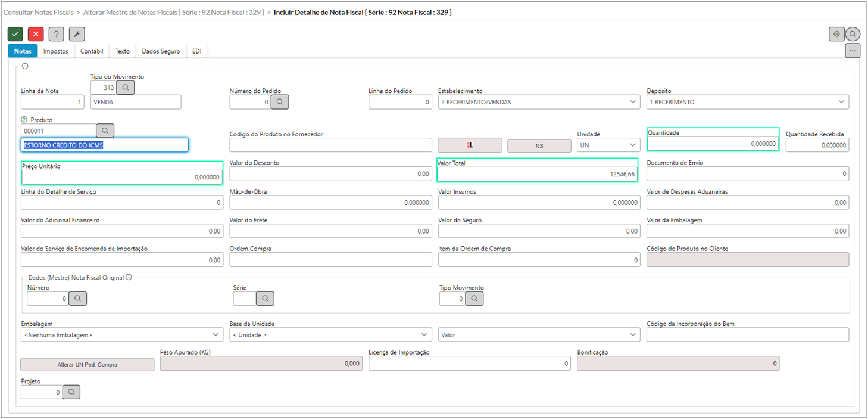
Task: Switch to the Dados Seguro tab
Action: [161, 51]
